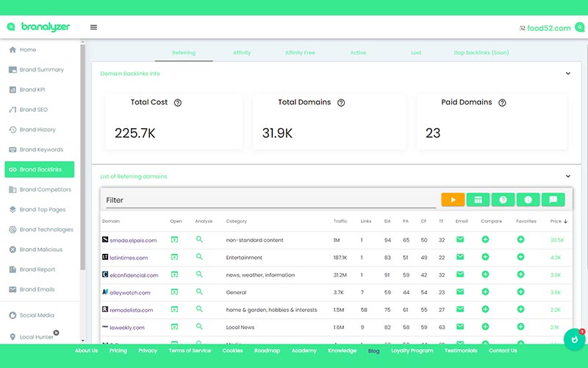Image resolution: width=588 pixels, height=368 pixels.
Task: Show help tooltip for Total Cost
Action: point(178,102)
